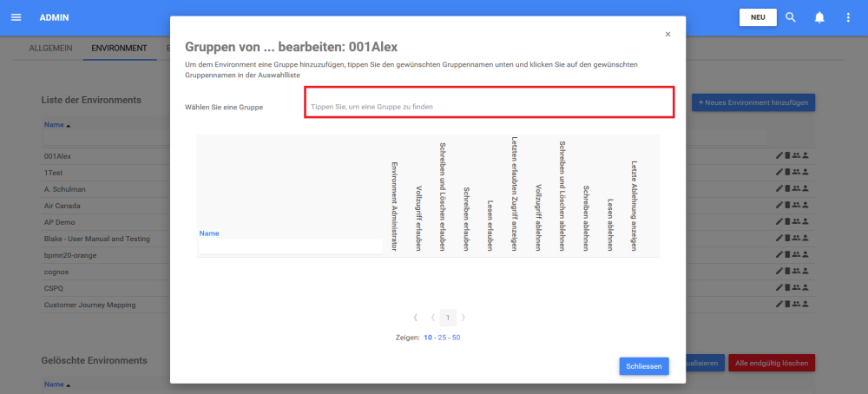Click the edit pencil for 001Alex
This screenshot has width=868, height=394.
pos(779,156)
